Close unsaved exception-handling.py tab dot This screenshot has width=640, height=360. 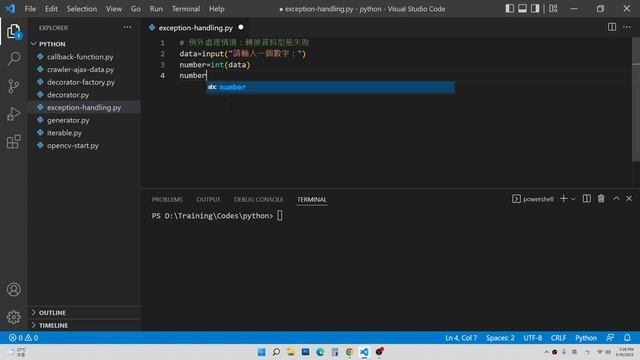241,27
